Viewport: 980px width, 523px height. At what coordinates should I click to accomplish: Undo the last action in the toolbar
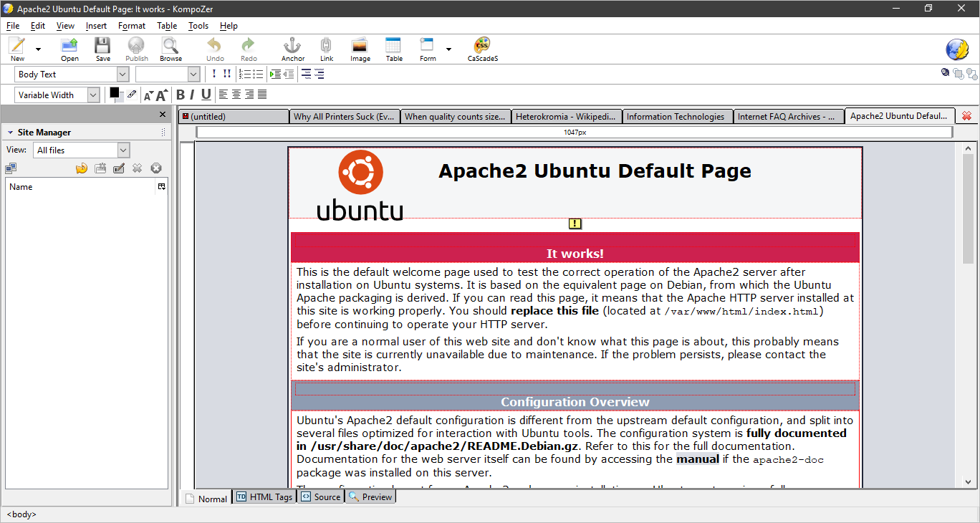pos(215,49)
